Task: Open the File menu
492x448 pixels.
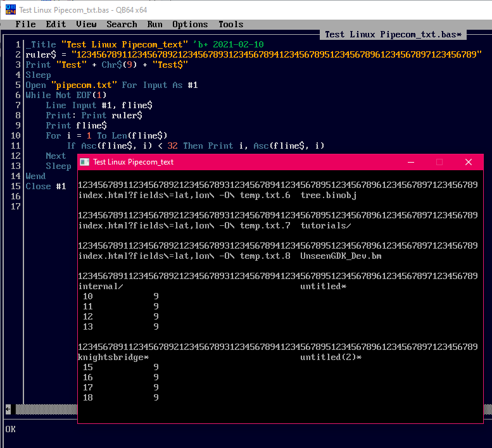Action: click(x=25, y=24)
